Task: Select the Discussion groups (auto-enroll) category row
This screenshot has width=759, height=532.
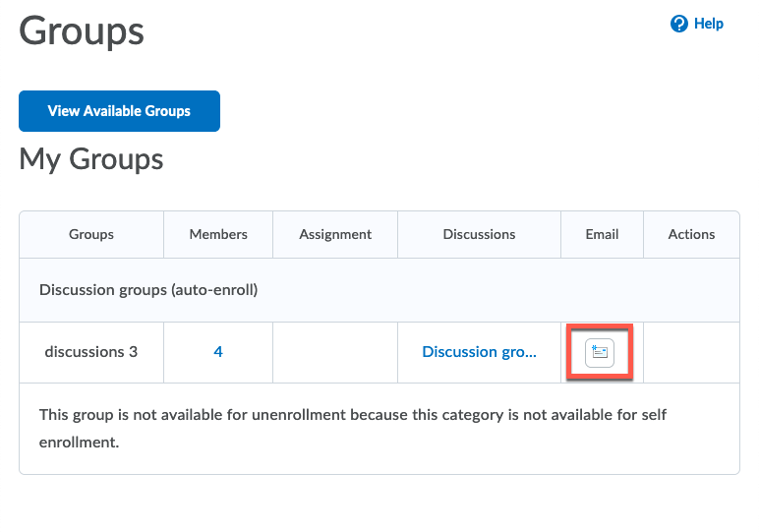Action: [x=148, y=290]
